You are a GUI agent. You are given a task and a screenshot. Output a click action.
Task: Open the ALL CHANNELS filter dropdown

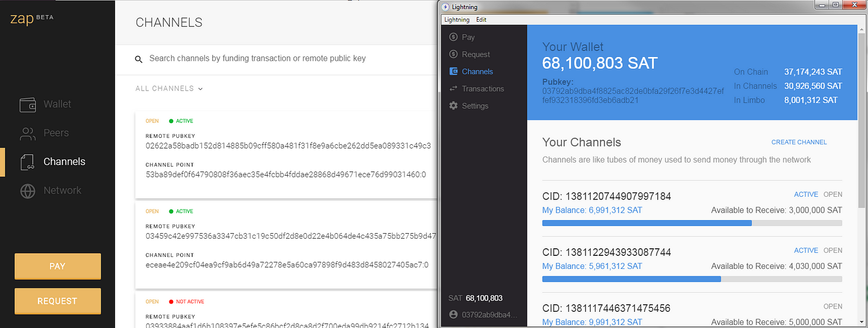[x=169, y=88]
